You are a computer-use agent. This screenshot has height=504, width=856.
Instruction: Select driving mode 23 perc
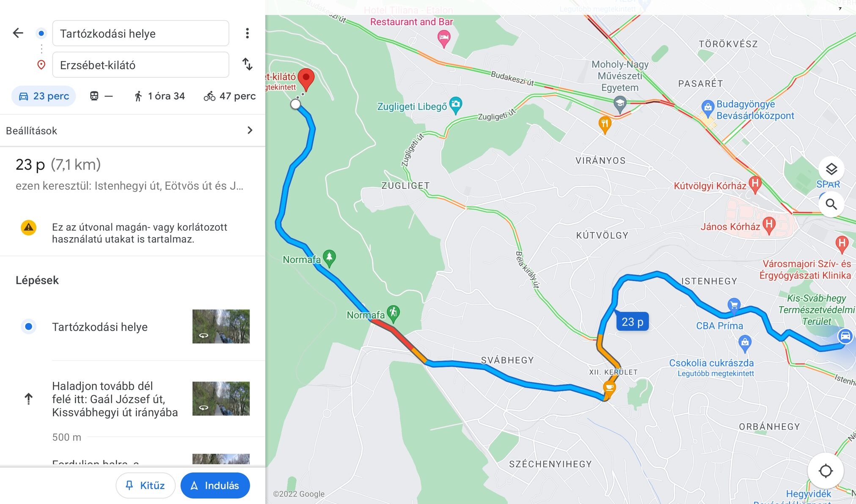coord(44,96)
